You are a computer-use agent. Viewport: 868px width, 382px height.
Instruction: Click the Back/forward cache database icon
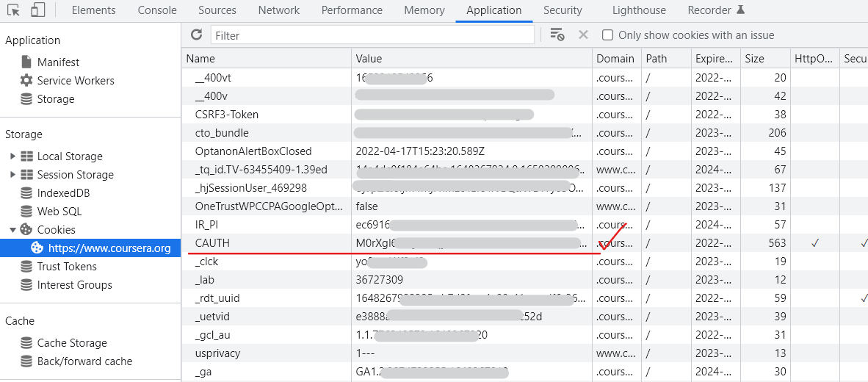click(26, 361)
